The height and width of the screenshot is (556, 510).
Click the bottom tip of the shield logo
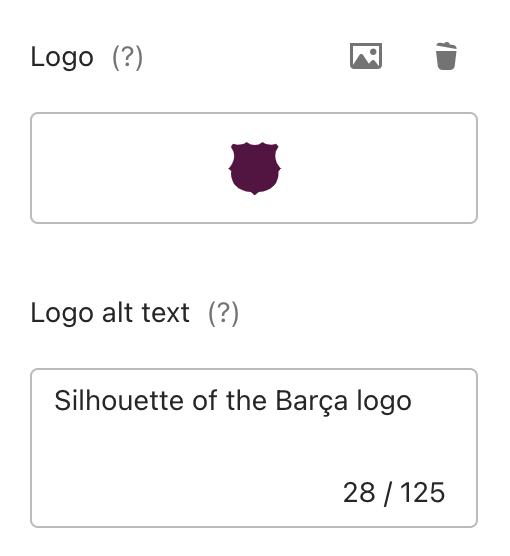254,193
